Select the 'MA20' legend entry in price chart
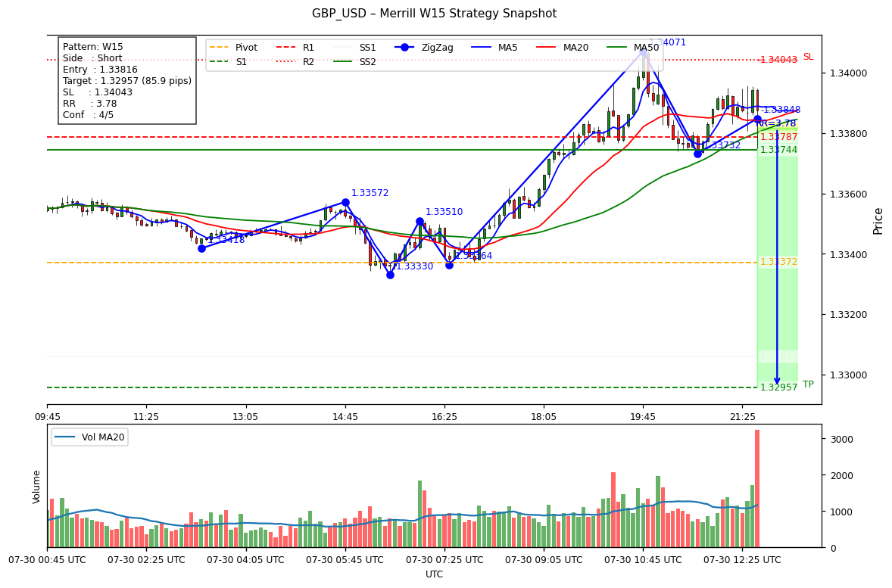The width and height of the screenshot is (892, 588). click(563, 48)
